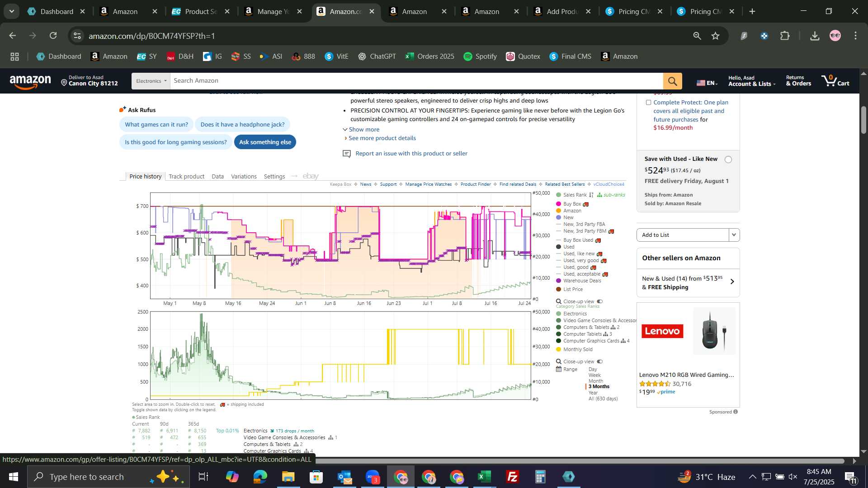868x488 pixels.
Task: Open FileZilla from the taskbar
Action: 513,477
